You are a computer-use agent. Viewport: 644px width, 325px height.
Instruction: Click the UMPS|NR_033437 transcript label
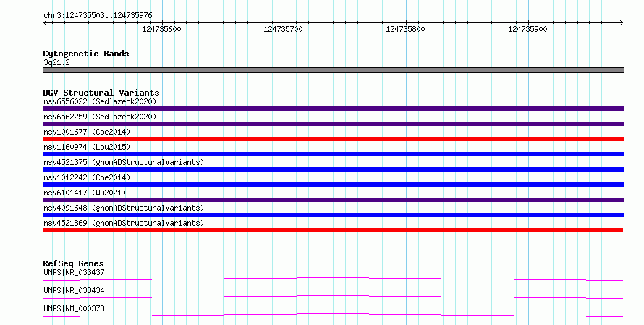click(74, 272)
